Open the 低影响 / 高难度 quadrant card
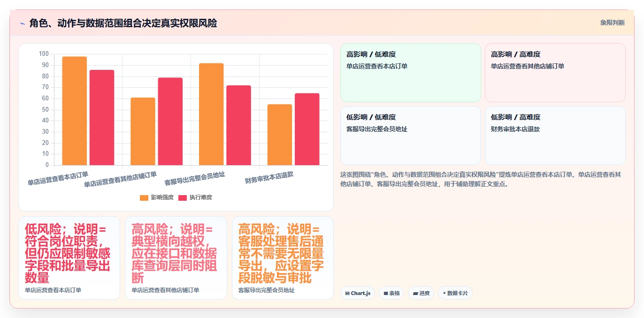The height and width of the screenshot is (318, 644). pyautogui.click(x=555, y=136)
